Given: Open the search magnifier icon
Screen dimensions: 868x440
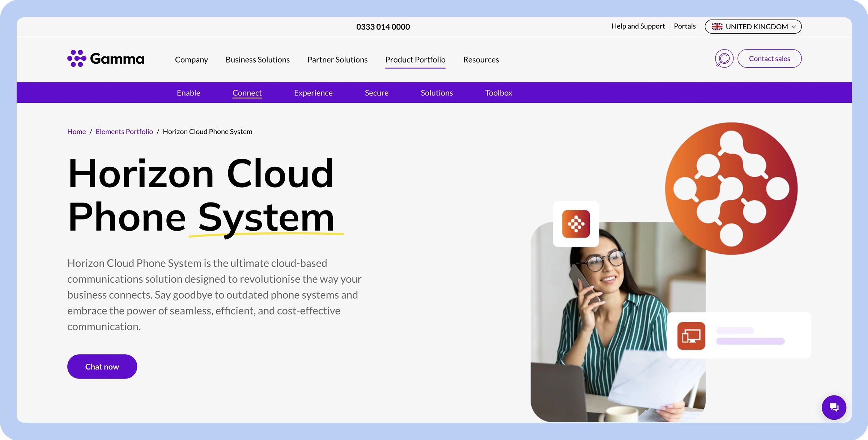Looking at the screenshot, I should 724,58.
